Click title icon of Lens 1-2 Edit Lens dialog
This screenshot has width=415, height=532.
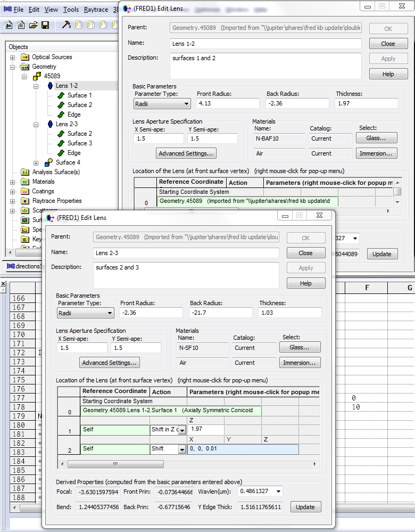pyautogui.click(x=127, y=9)
